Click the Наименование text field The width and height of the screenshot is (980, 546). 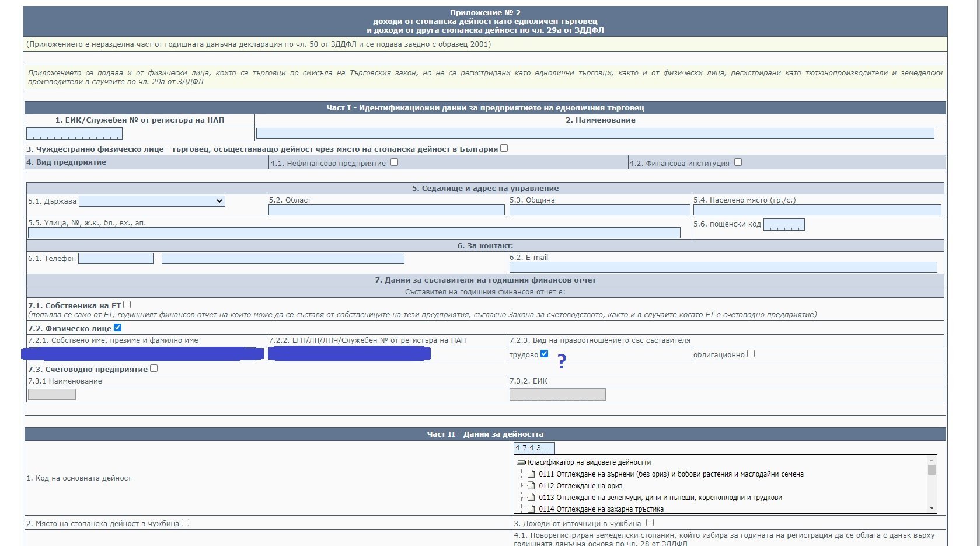(x=595, y=134)
